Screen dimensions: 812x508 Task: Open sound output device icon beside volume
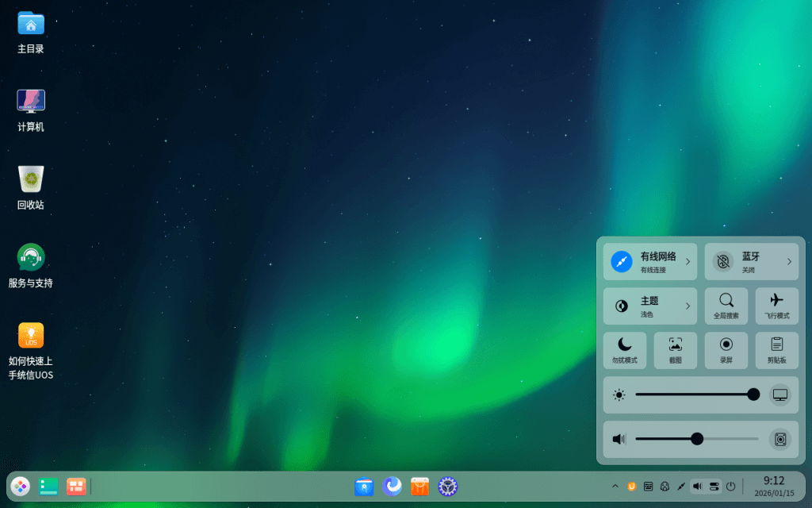[x=780, y=439]
